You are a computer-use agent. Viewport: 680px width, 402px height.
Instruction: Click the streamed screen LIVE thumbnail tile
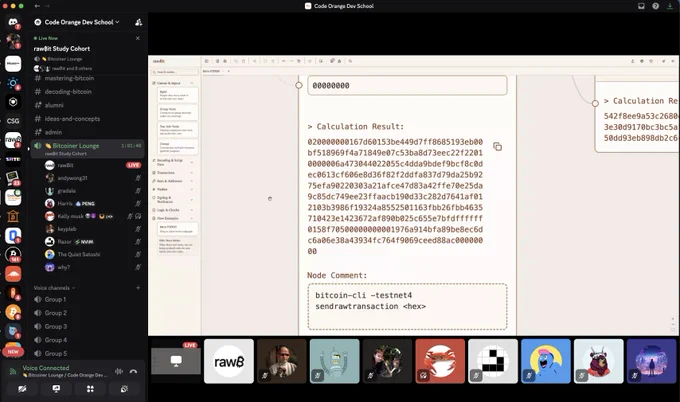(176, 361)
